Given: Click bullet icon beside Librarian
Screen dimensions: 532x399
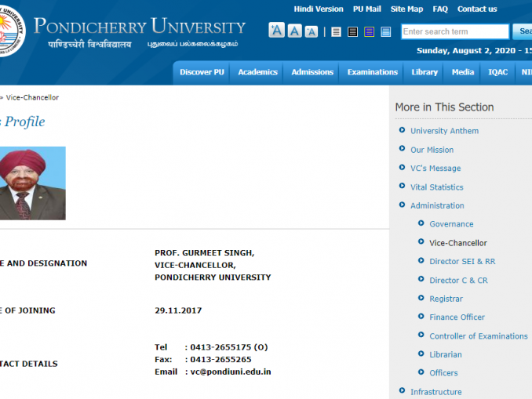Looking at the screenshot, I should [x=421, y=354].
